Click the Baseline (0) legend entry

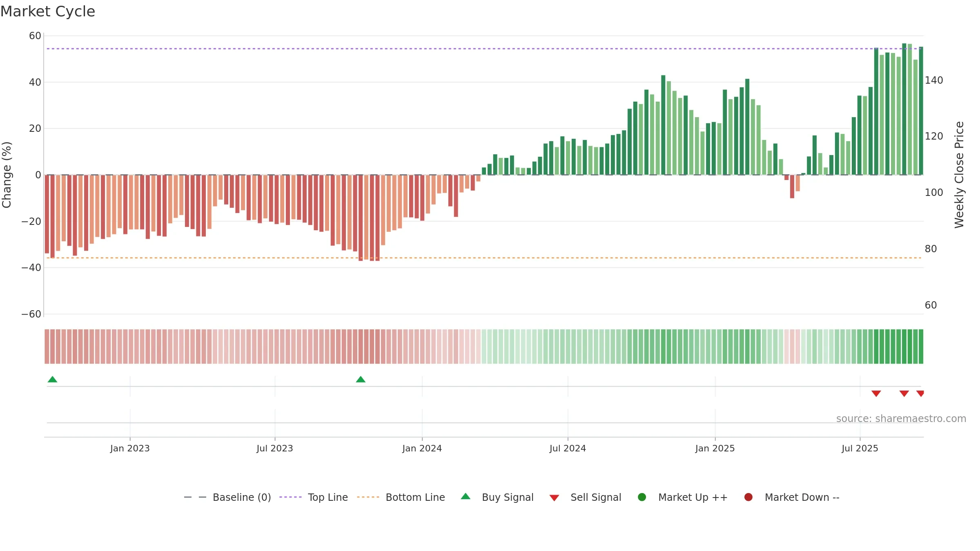click(x=227, y=497)
